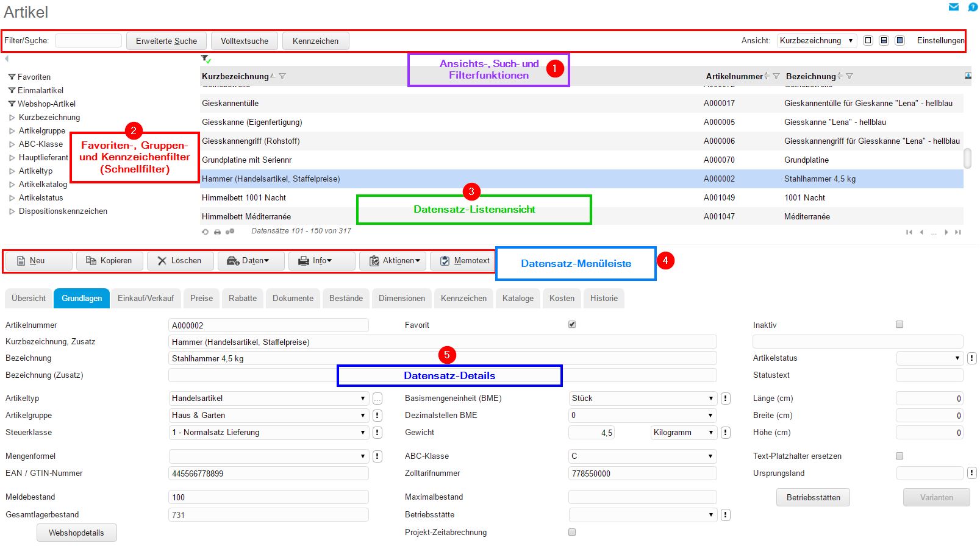980x546 pixels.
Task: Click info icon next to Steuerklasse
Action: [x=377, y=433]
